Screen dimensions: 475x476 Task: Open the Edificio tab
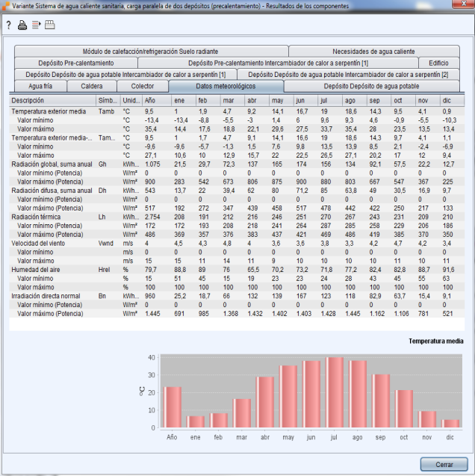pos(434,63)
